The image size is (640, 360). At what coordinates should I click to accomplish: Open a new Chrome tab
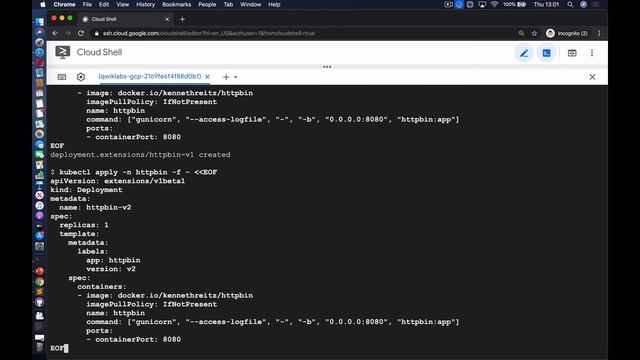pos(182,19)
